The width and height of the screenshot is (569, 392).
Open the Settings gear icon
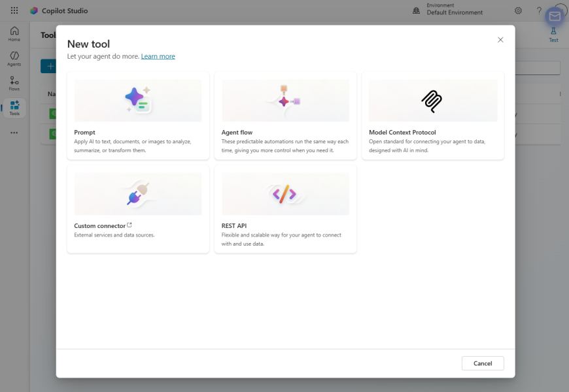click(x=518, y=10)
